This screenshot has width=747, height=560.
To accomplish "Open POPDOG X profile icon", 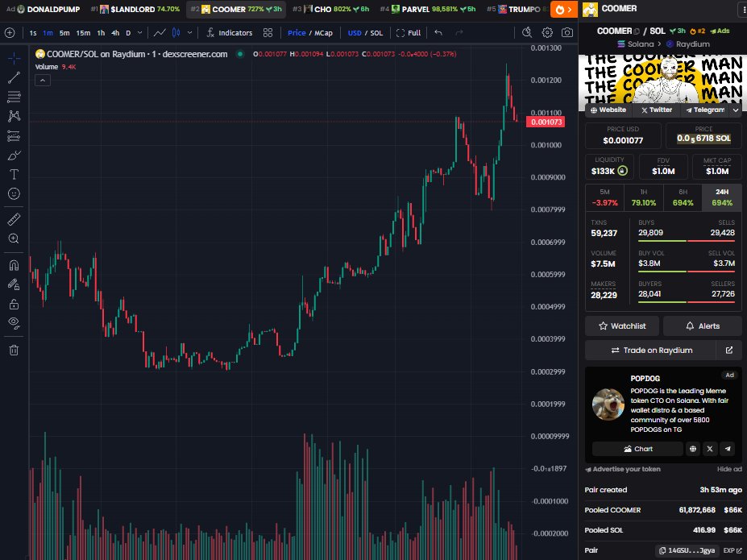I will [710, 449].
